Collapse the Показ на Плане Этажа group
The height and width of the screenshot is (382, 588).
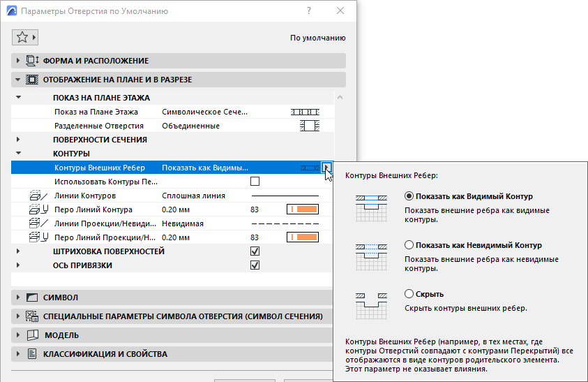[x=18, y=97]
